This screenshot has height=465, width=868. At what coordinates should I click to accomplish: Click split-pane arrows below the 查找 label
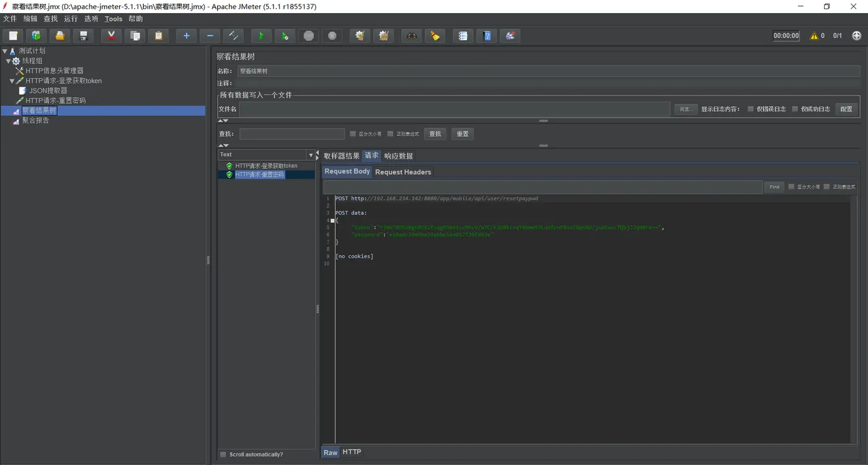point(224,146)
